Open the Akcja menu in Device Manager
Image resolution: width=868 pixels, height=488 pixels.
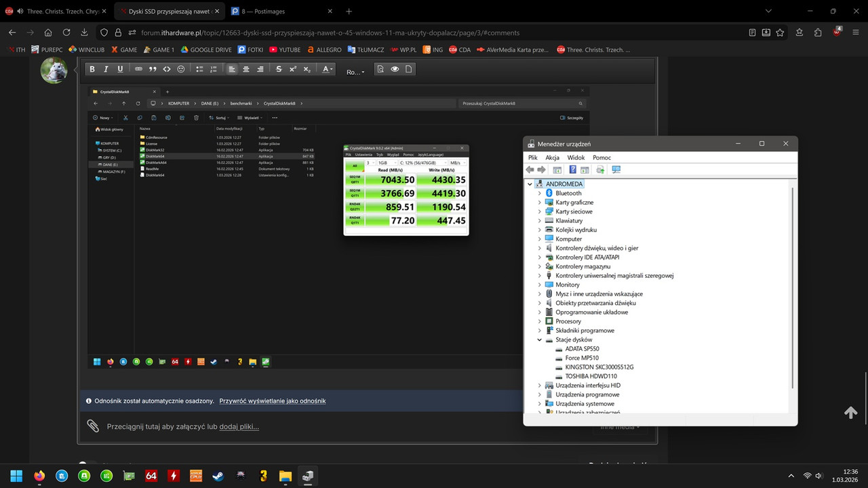(553, 157)
